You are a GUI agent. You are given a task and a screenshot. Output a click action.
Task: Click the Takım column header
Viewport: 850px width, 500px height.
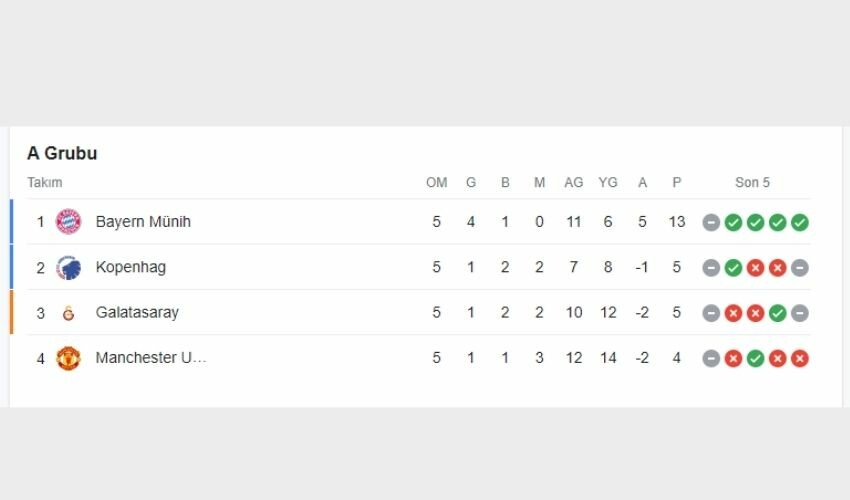pos(45,183)
